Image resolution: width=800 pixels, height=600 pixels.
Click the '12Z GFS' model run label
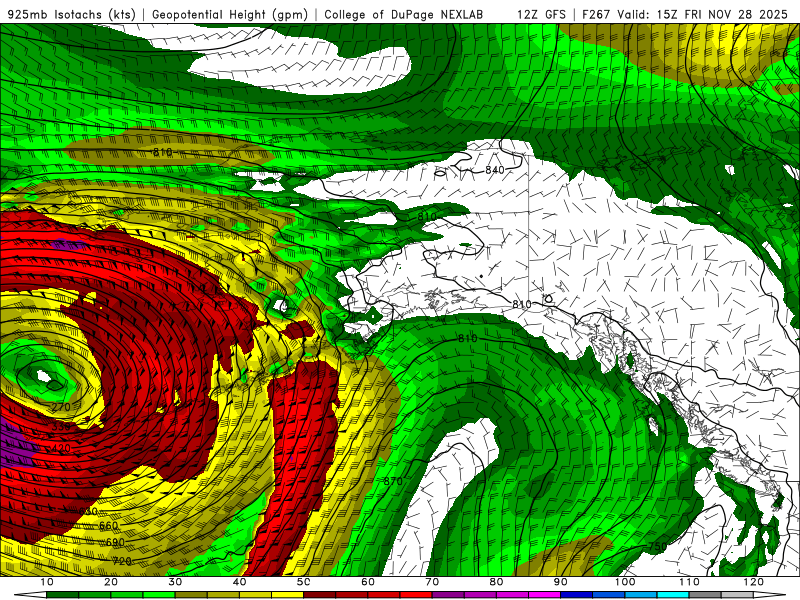[x=541, y=14]
